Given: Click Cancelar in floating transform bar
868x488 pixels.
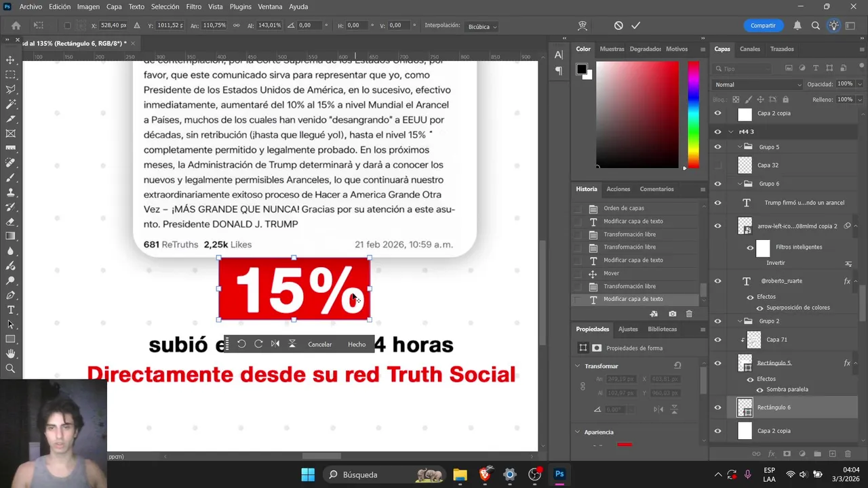Looking at the screenshot, I should pyautogui.click(x=320, y=344).
